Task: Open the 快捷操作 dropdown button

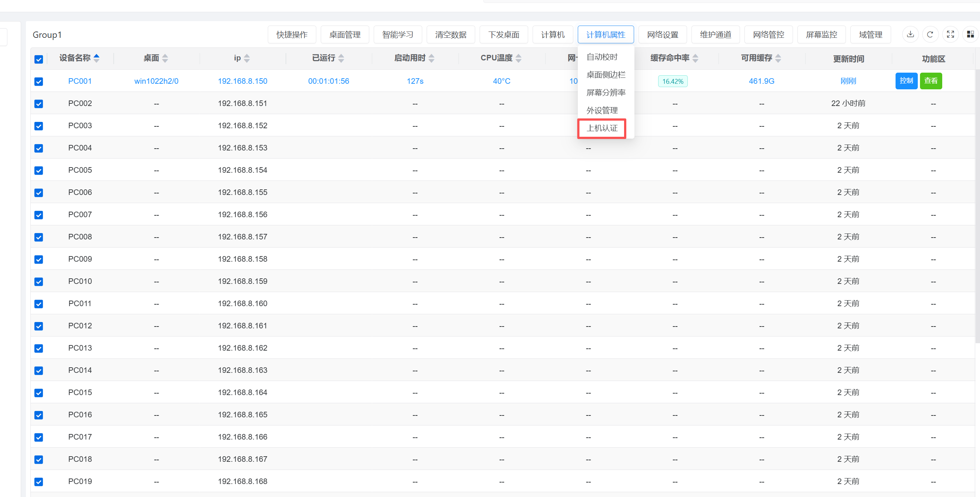Action: tap(292, 34)
